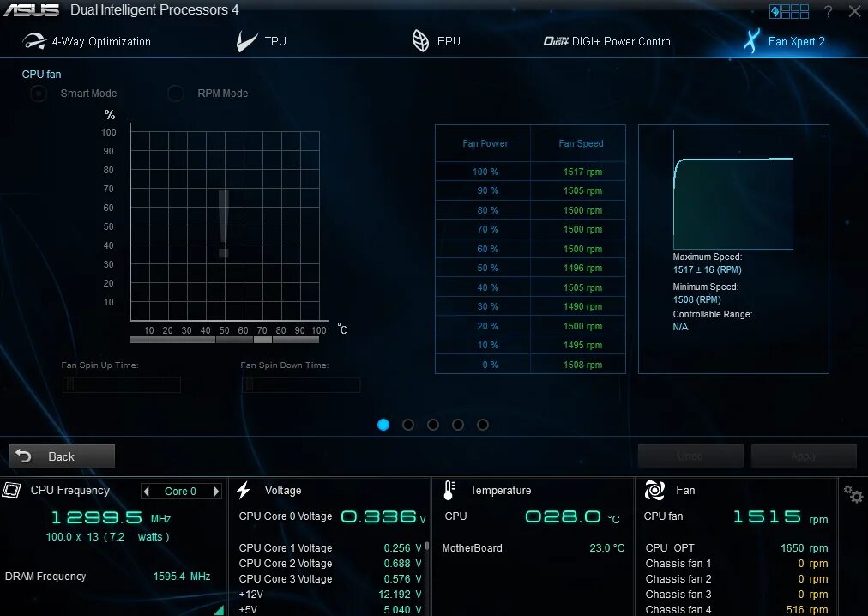Click the fan curve grid chart

tap(225, 226)
